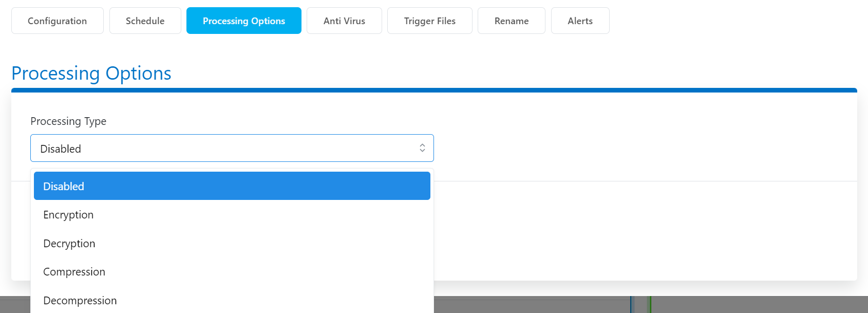Click the Processing Type field label

pyautogui.click(x=68, y=121)
